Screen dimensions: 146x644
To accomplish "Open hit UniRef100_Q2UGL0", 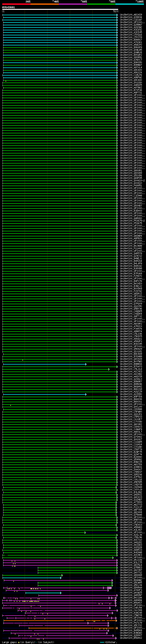I will (x=131, y=379).
